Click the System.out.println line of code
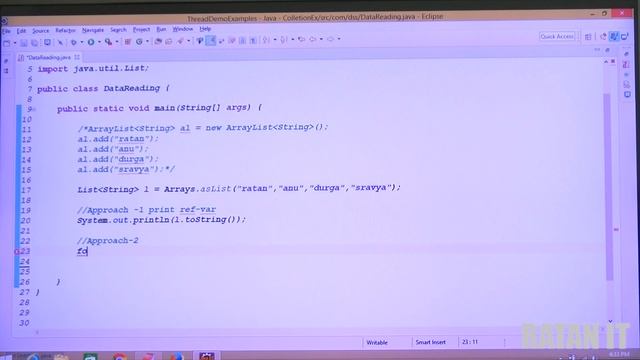This screenshot has width=640, height=360. (x=162, y=220)
